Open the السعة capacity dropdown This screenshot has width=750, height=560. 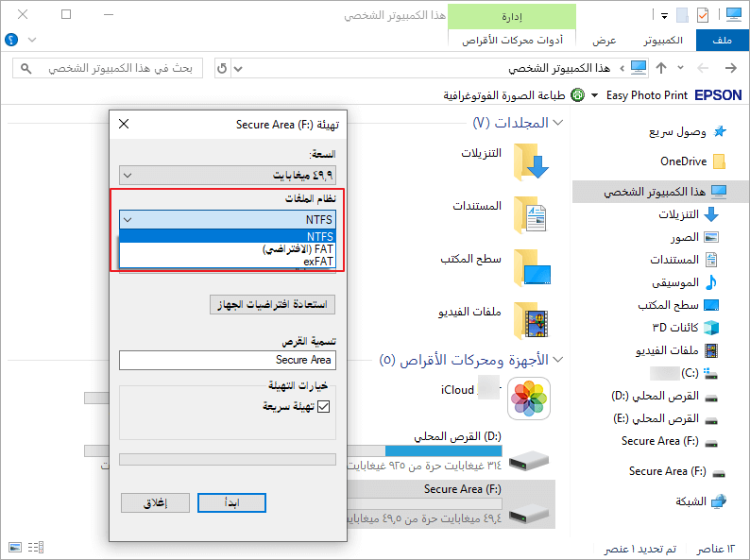(x=228, y=175)
